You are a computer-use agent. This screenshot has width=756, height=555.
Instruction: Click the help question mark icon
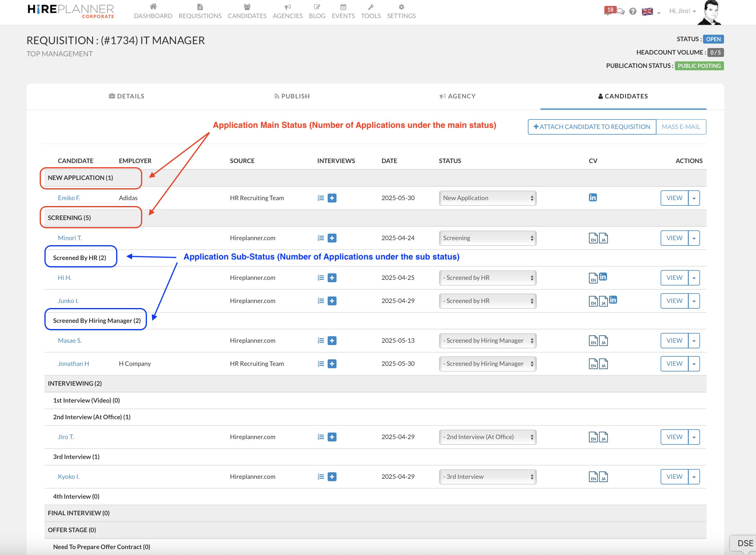coord(632,11)
